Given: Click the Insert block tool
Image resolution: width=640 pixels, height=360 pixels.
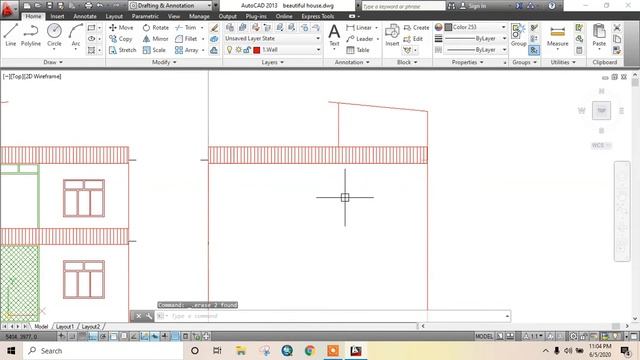Looking at the screenshot, I should click(392, 35).
